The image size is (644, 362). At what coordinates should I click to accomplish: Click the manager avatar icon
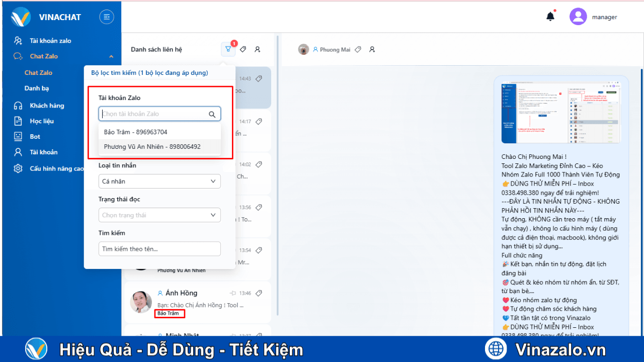(x=578, y=17)
